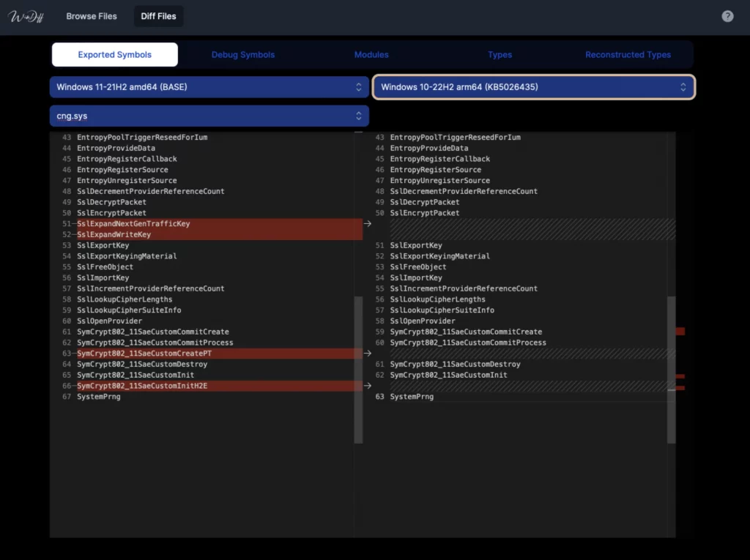Click SslExportKey on right line 51
Screen dimensions: 750x560
[416, 245]
